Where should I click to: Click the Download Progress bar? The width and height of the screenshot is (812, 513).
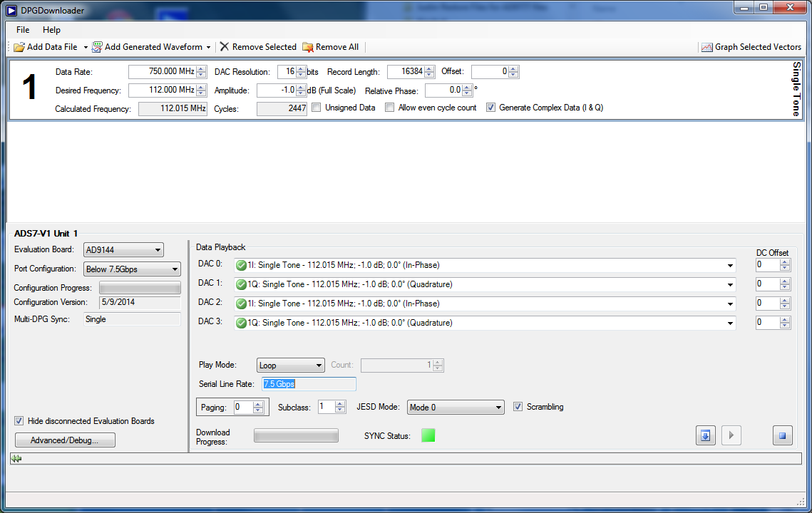tap(296, 435)
